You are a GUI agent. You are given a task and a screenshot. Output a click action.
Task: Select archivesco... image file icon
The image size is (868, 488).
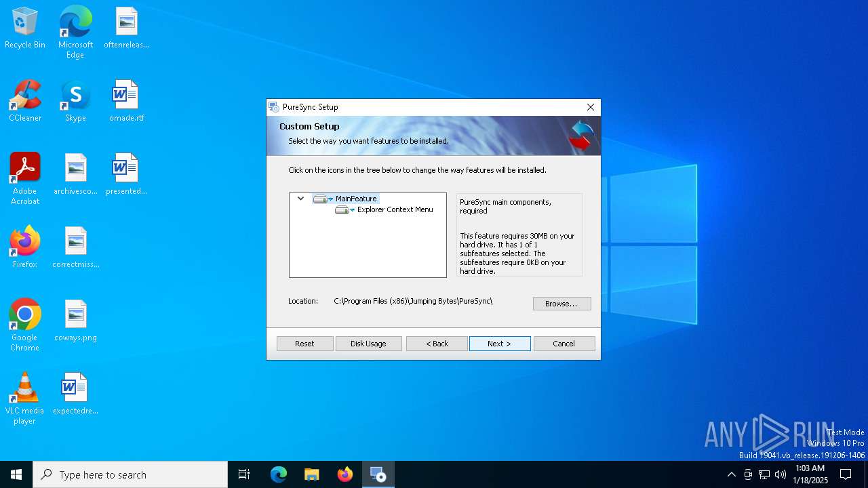coord(75,174)
